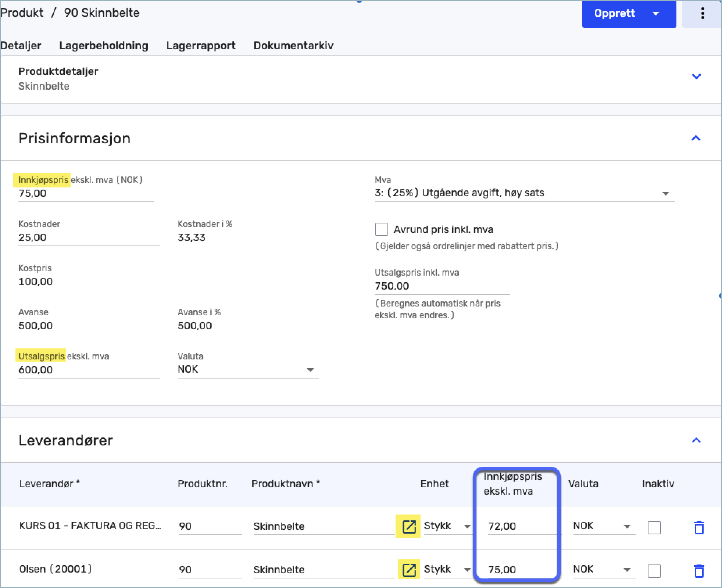Delete the KURS 01 supplier row
Viewport: 722px width, 588px height.
click(699, 527)
